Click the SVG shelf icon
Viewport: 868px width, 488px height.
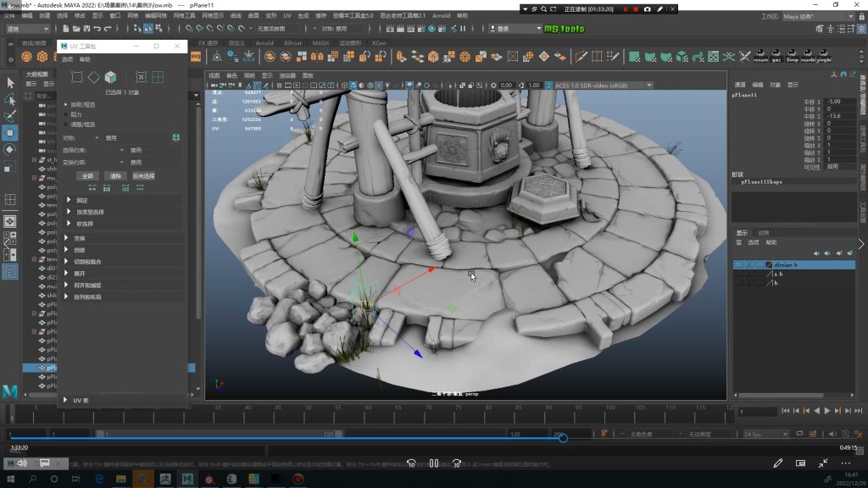196,57
